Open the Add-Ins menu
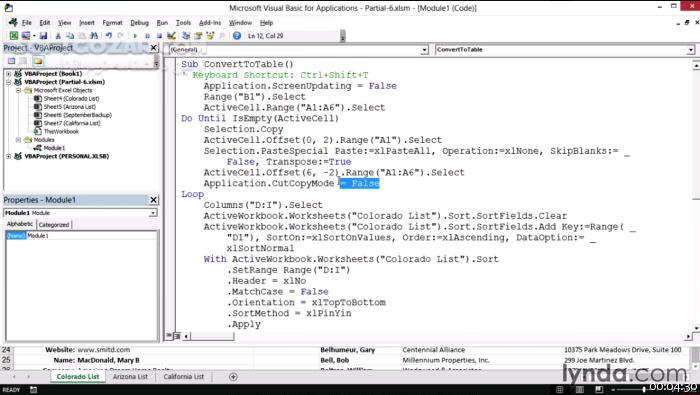 (x=210, y=23)
